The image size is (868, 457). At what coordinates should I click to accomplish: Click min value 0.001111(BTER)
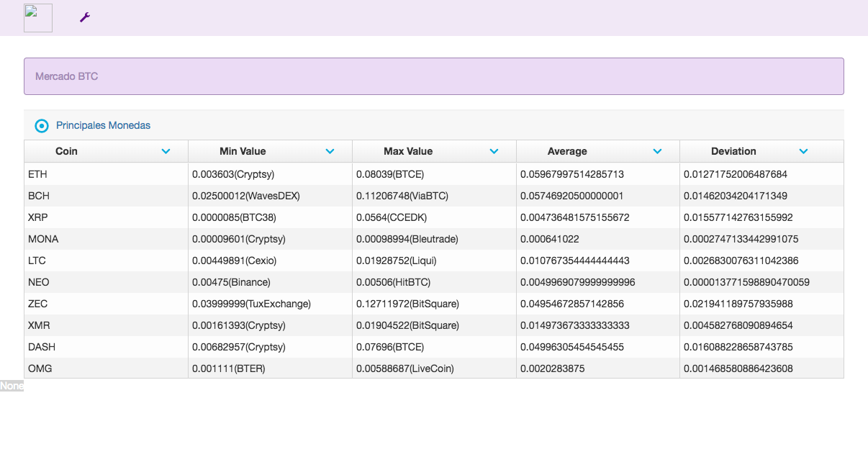(x=229, y=368)
